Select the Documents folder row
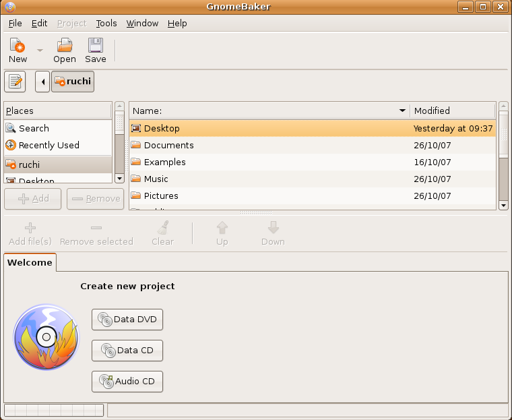 pos(313,145)
